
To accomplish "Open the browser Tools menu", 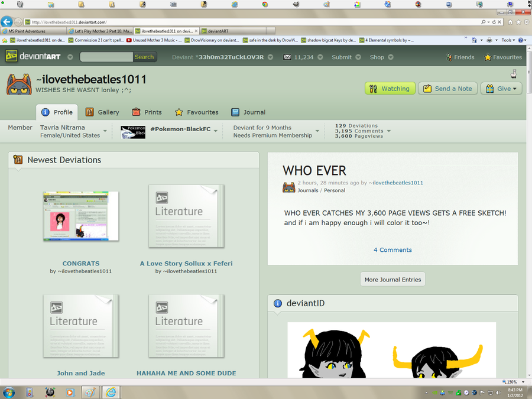I will [508, 40].
